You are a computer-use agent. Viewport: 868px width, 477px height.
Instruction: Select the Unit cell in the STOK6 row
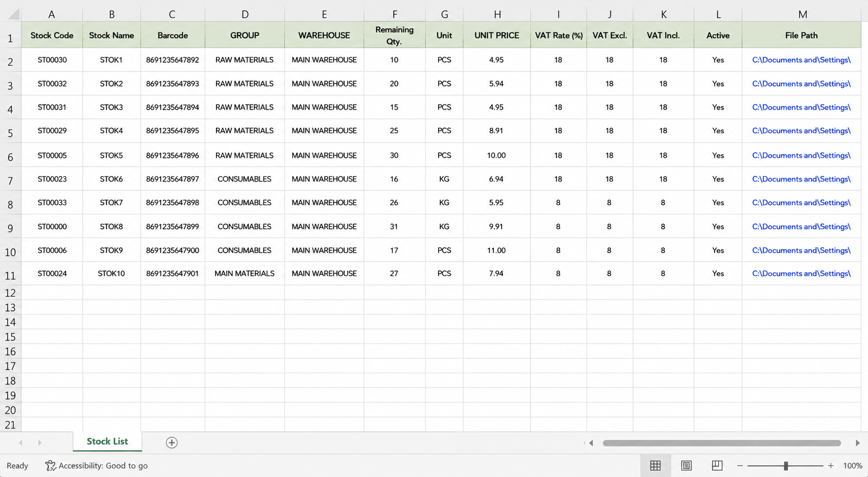click(x=444, y=179)
